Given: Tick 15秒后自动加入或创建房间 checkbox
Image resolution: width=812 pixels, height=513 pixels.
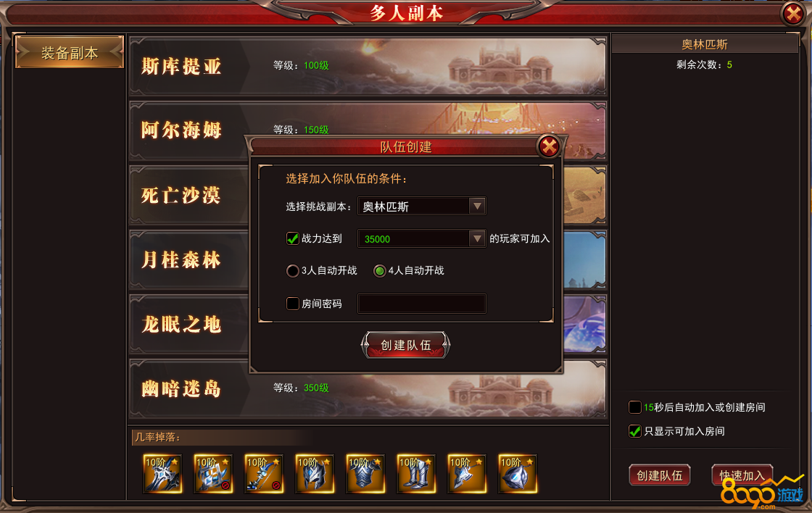Looking at the screenshot, I should tap(635, 407).
